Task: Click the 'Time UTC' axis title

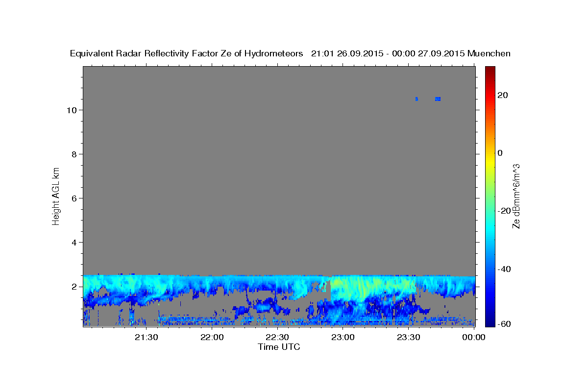Action: 279,347
